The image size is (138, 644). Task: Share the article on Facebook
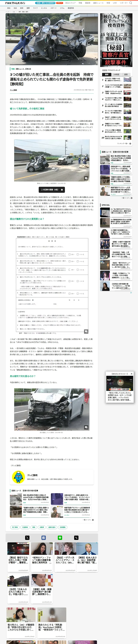[x=44, y=538]
